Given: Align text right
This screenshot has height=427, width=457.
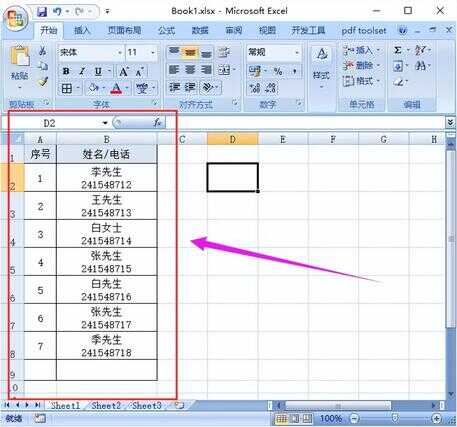Looking at the screenshot, I should tap(206, 70).
